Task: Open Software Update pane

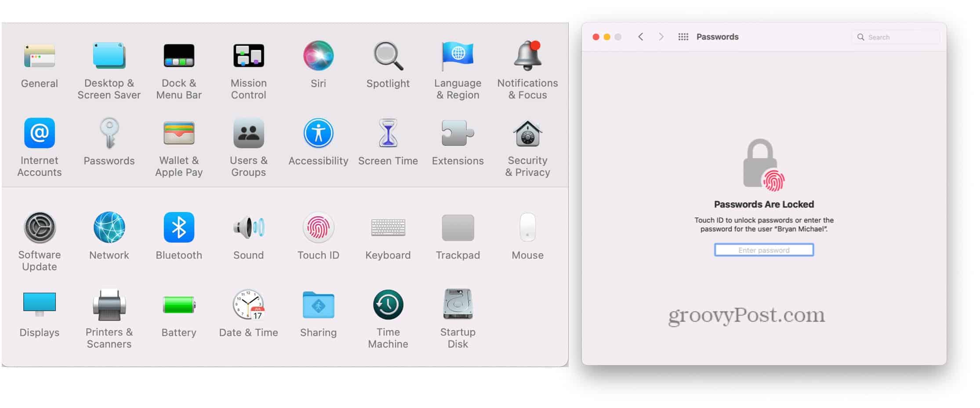Action: [40, 227]
